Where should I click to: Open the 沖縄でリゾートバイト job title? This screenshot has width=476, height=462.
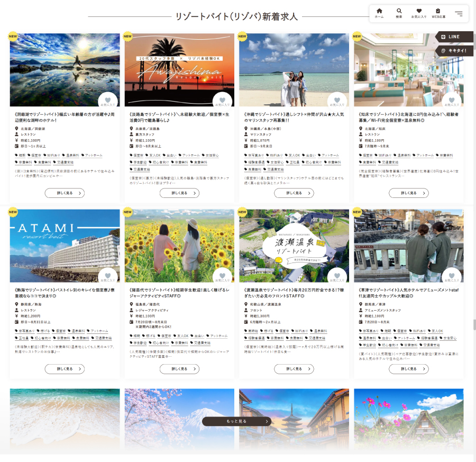[x=294, y=117]
